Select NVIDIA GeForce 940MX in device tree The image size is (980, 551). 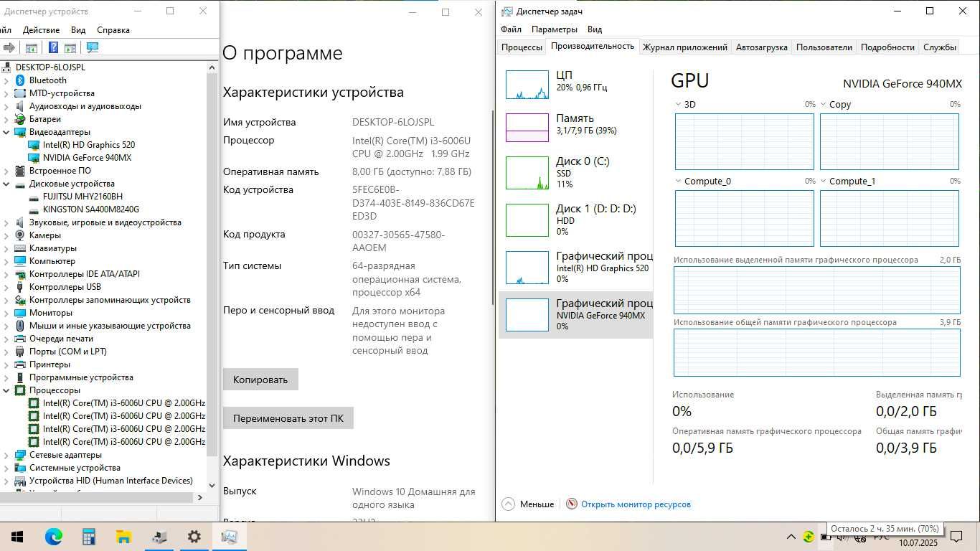click(87, 158)
